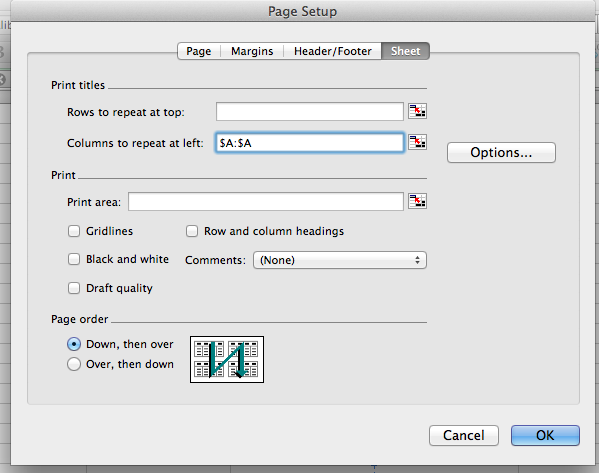Click the Options... button
Viewport: 599px width, 473px height.
point(501,152)
